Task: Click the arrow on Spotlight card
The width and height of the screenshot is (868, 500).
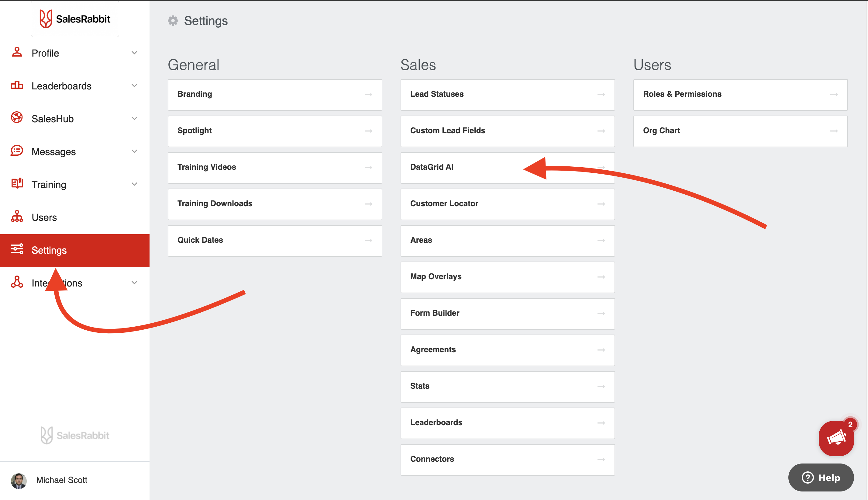Action: [x=368, y=131]
